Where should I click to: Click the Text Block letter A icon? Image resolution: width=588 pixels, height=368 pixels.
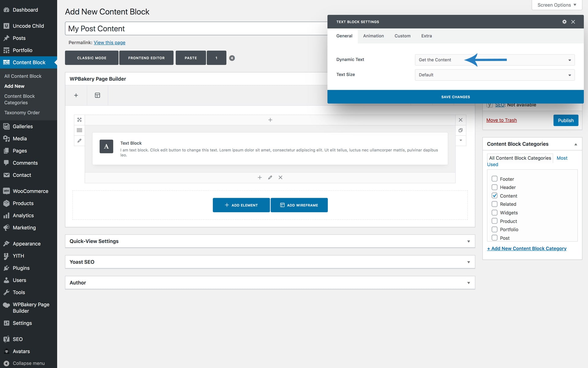106,147
